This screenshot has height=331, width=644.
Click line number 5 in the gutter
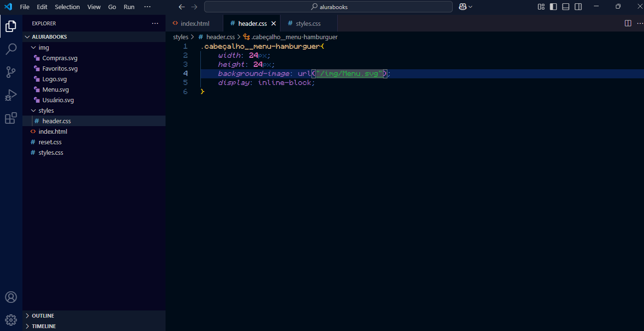pyautogui.click(x=185, y=82)
